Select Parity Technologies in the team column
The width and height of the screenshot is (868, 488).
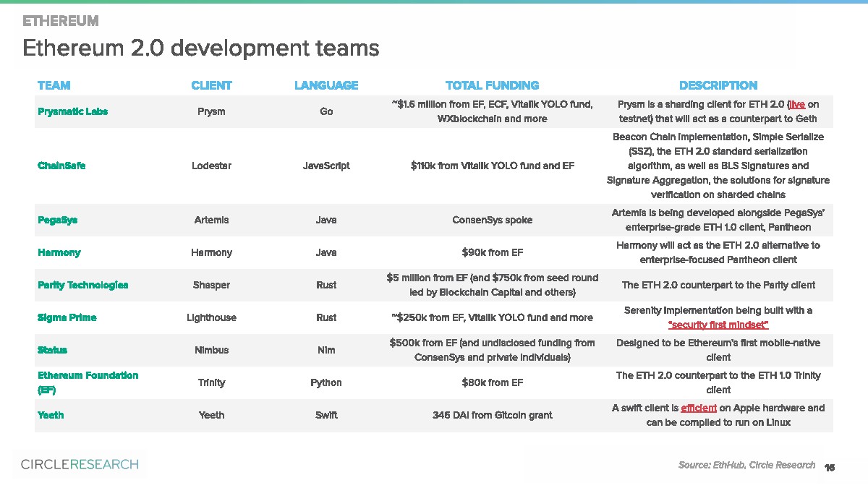click(x=82, y=285)
